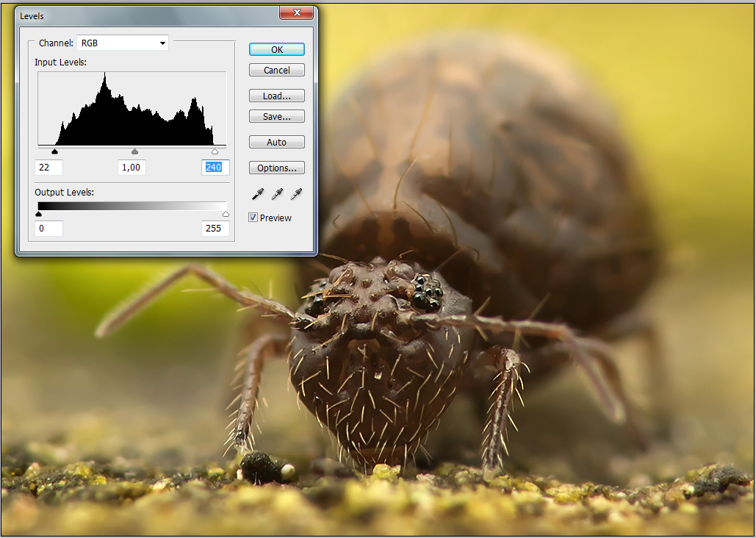Disable the Preview checkbox
This screenshot has width=756, height=538.
coord(253,218)
